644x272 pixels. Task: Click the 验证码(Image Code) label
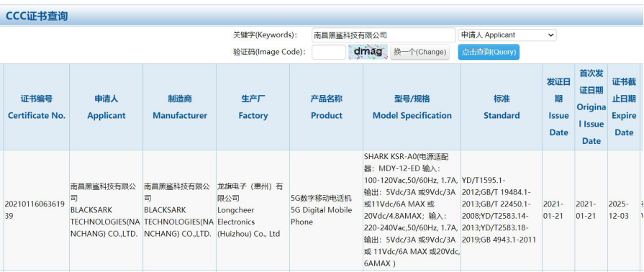click(x=269, y=53)
